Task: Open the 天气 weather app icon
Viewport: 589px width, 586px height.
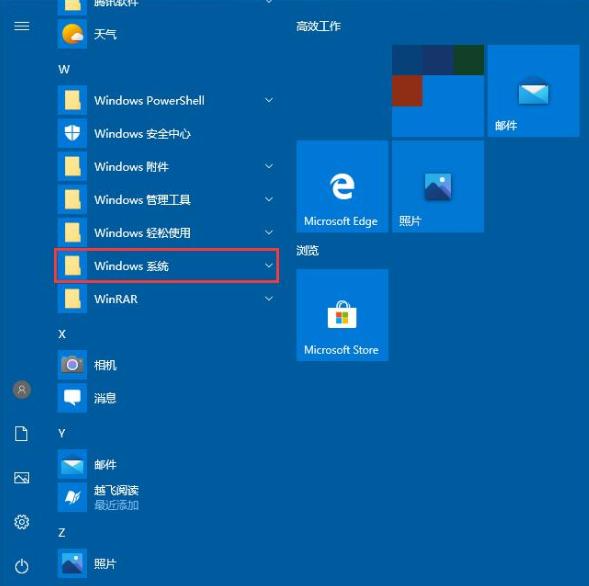Action: point(72,34)
